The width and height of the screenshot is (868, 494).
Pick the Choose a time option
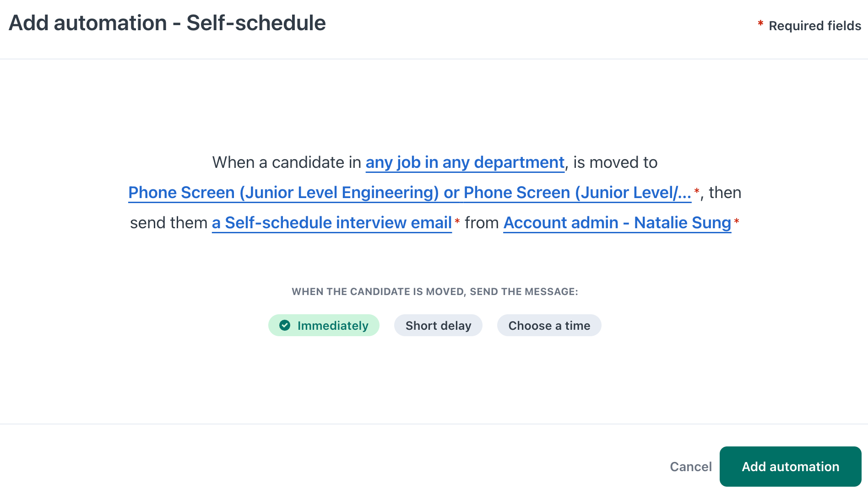point(549,325)
